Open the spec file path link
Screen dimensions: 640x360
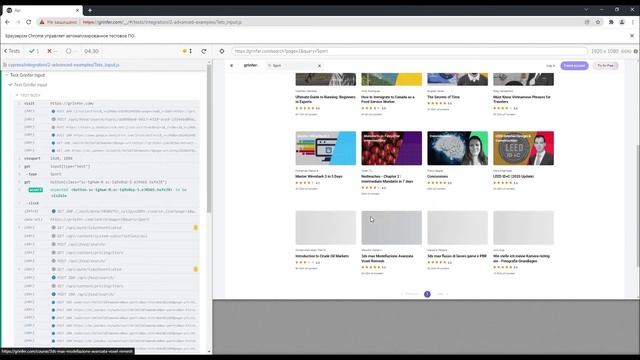click(64, 65)
